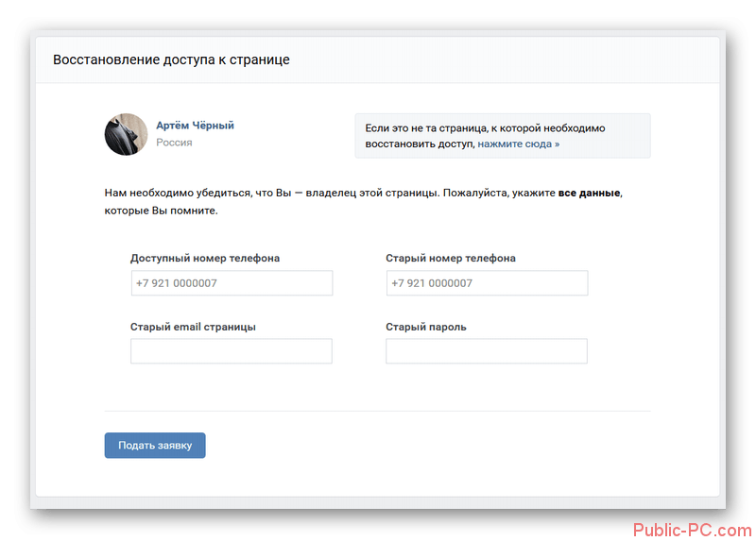Screen dimensions: 756x541
Task: Click the bold 'все данные' text
Action: 589,193
